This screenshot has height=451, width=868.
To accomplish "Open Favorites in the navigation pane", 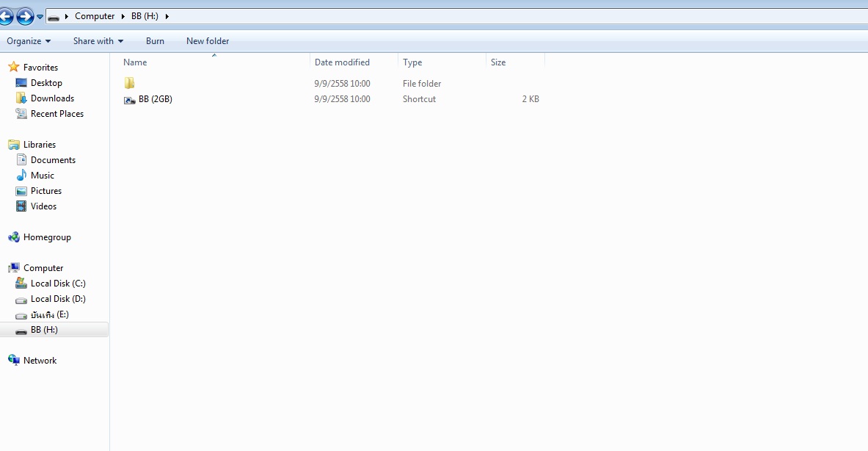I will (40, 67).
